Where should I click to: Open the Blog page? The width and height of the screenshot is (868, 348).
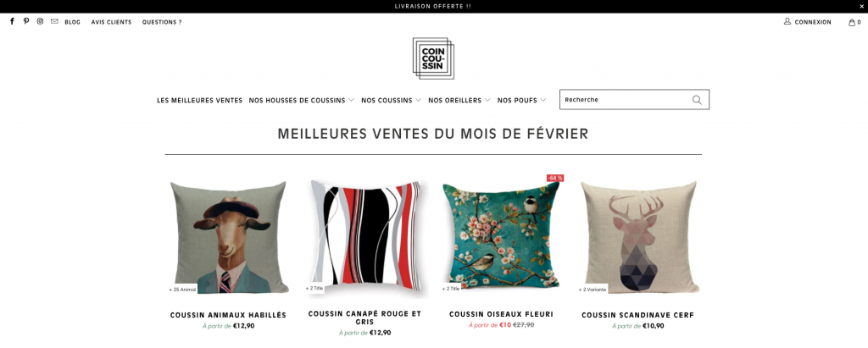[x=73, y=22]
